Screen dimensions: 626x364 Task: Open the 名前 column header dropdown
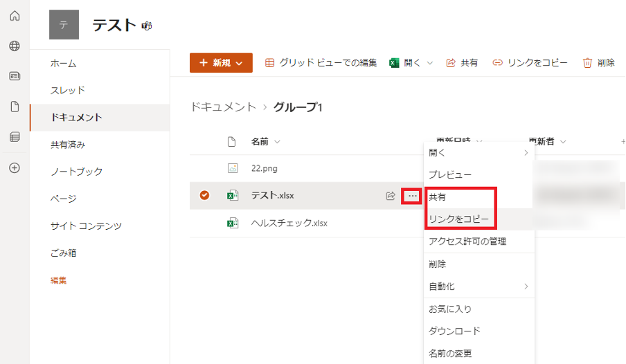coord(265,142)
